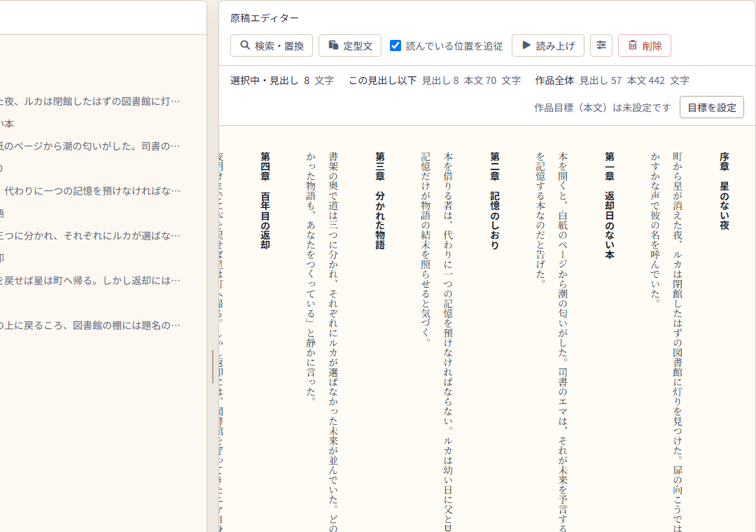The height and width of the screenshot is (532, 756).
Task: Open the 検索・置換 search and replace tool
Action: (x=272, y=45)
